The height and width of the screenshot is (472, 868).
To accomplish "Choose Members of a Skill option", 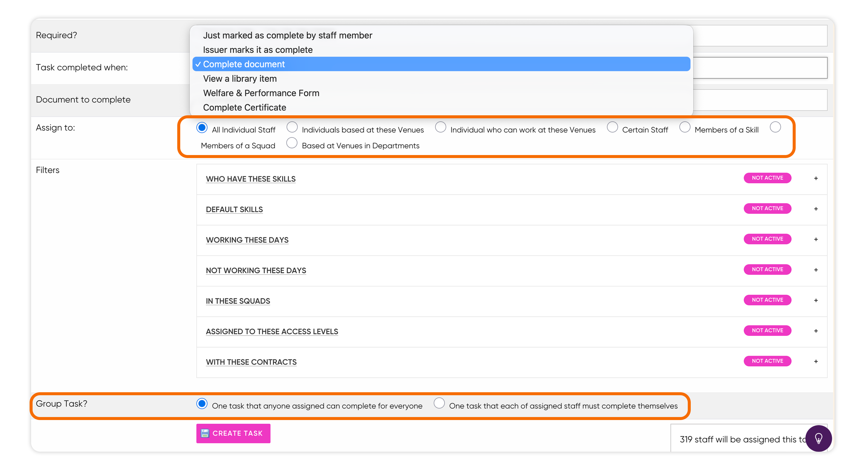I will [x=685, y=127].
